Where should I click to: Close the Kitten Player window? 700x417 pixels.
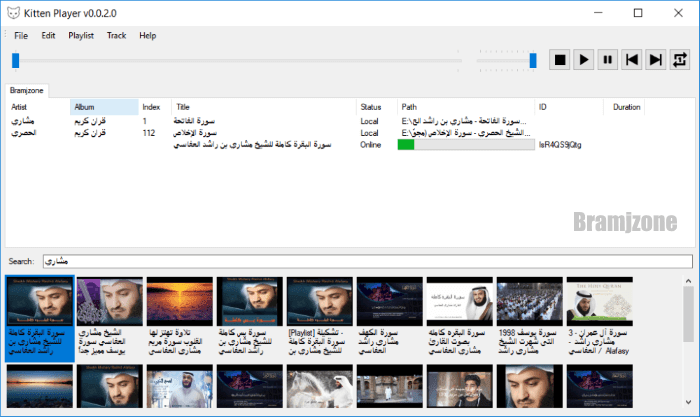(678, 13)
